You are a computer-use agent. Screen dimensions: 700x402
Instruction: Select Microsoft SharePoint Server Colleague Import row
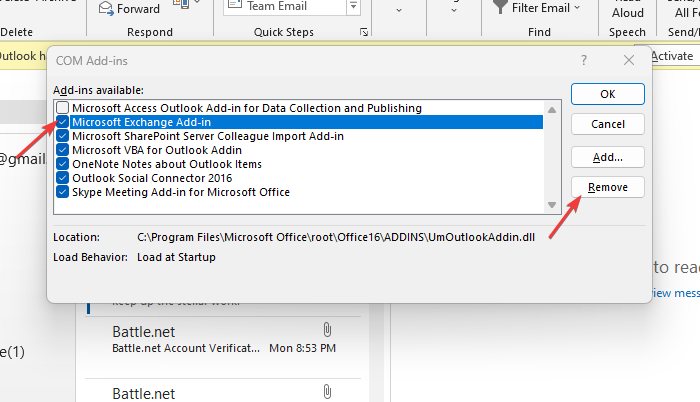click(x=208, y=136)
